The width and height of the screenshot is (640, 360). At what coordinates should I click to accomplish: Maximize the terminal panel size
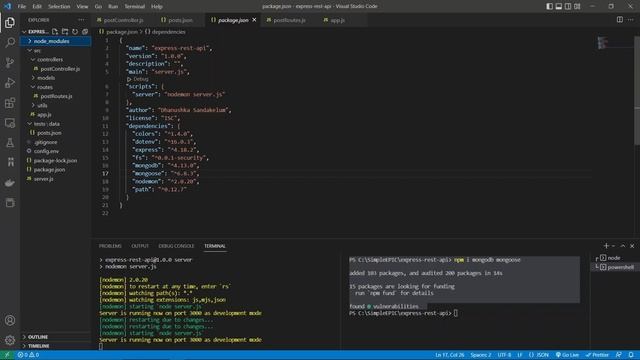[623, 246]
